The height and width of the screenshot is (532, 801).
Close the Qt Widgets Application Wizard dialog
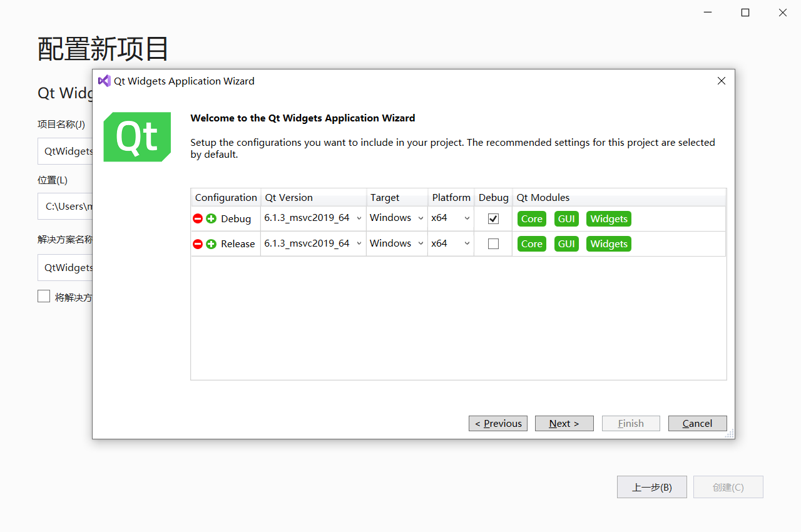click(x=721, y=81)
